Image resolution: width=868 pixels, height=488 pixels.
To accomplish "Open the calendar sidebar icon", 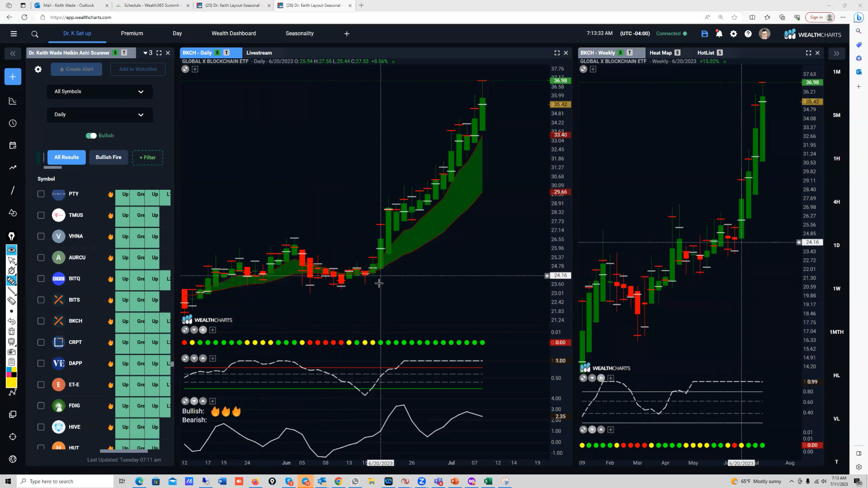I will [x=13, y=145].
